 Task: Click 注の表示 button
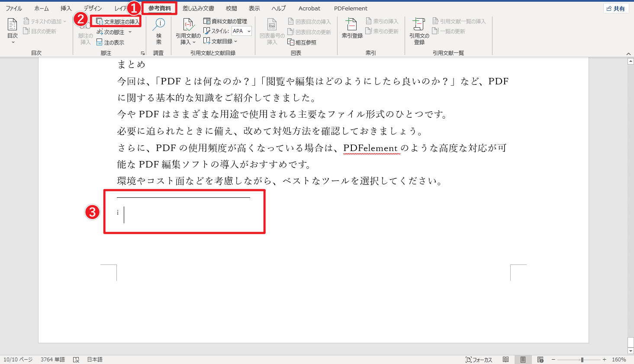[x=110, y=42]
